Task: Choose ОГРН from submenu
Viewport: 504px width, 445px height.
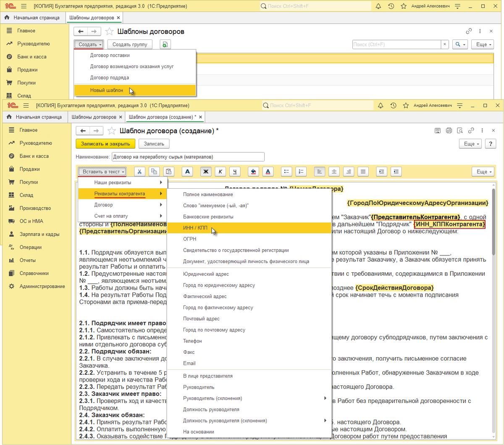Action: click(249, 239)
